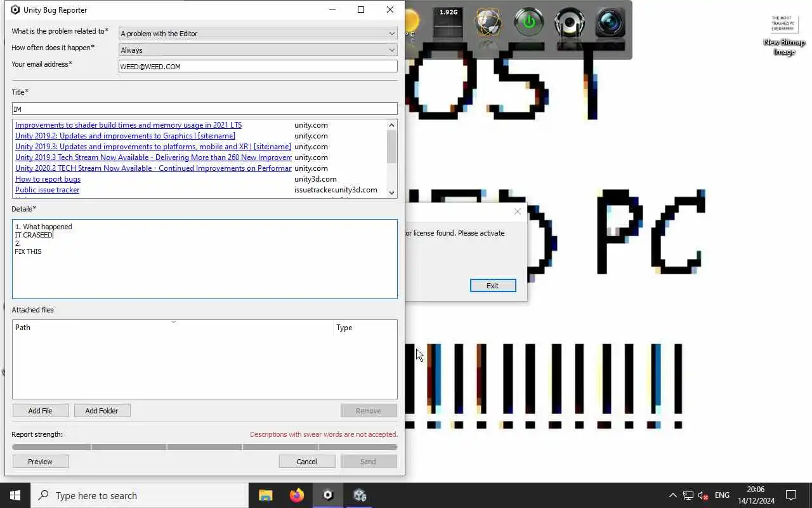812x508 pixels.
Task: Click the Preview button
Action: [x=40, y=462]
